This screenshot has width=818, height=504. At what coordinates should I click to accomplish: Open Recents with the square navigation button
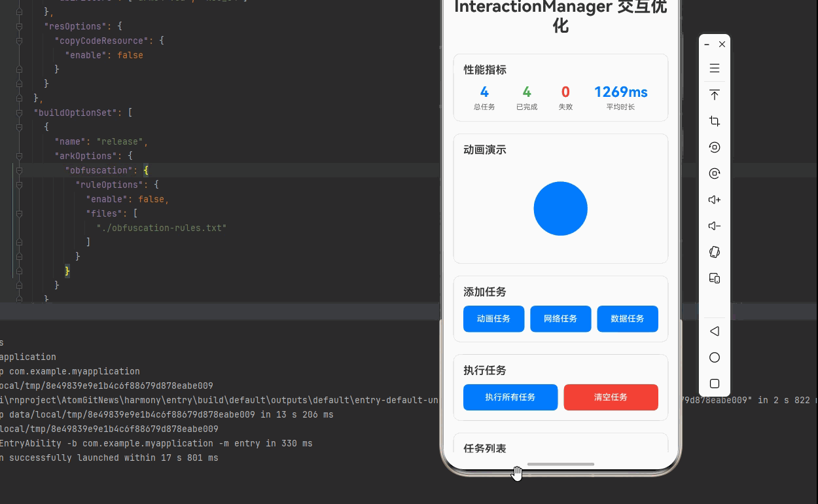[714, 384]
